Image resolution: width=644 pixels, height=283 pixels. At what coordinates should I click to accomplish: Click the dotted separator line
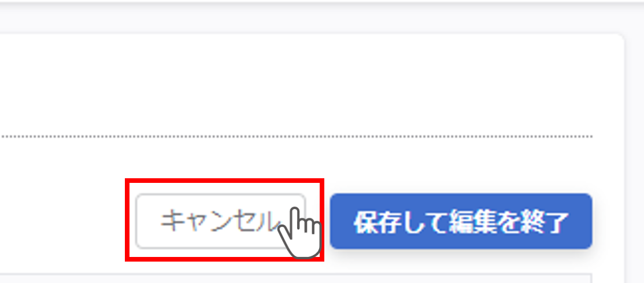tap(296, 136)
